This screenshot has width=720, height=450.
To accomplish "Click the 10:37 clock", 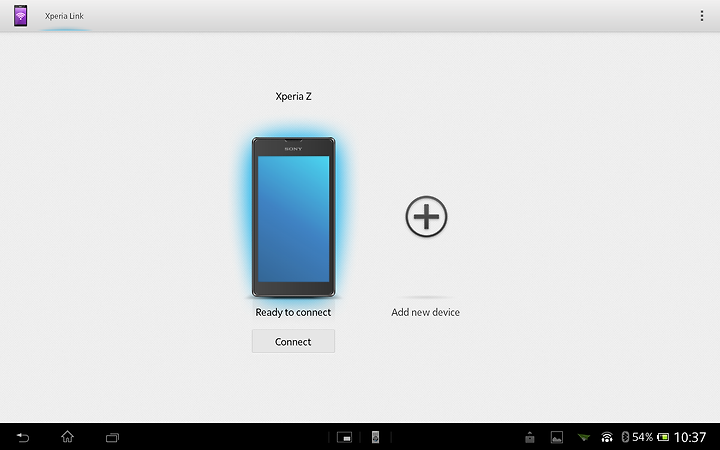I will tap(690, 437).
